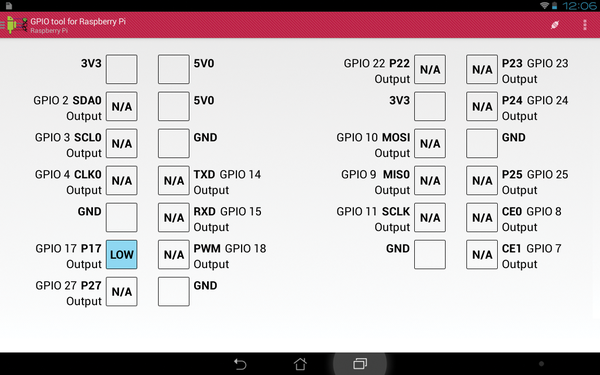Toggle the P23 GPIO 23 pin box

482,69
